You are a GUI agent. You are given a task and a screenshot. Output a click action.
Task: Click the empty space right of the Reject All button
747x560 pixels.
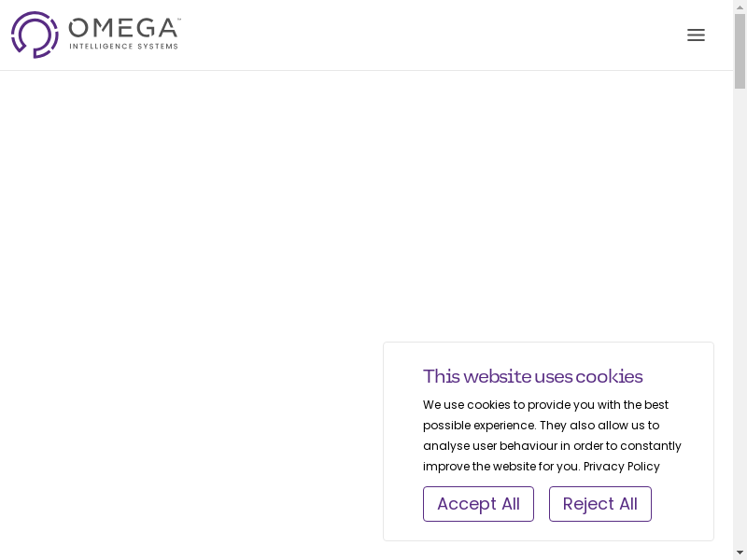coord(682,504)
